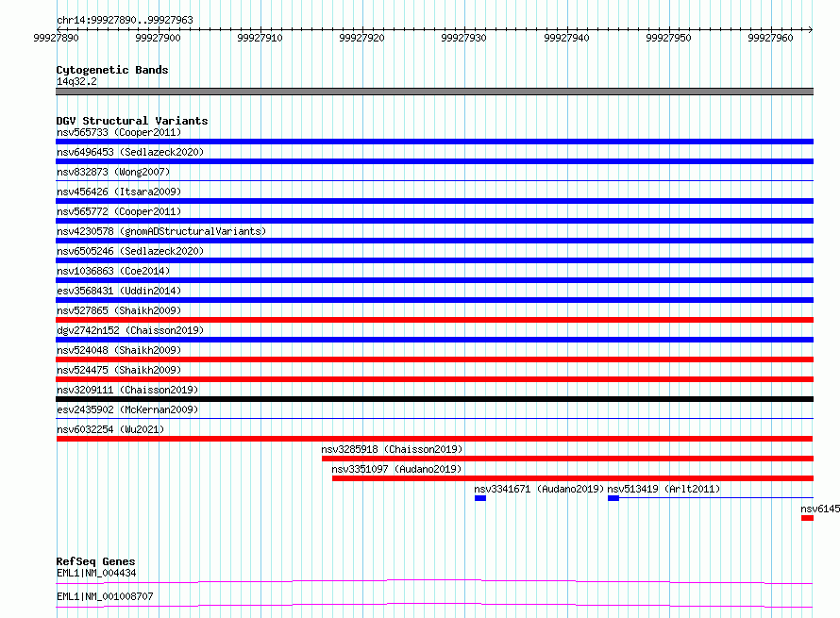Viewport: 840px width, 618px height.
Task: Click the 14q32.2 band label
Action: pyautogui.click(x=76, y=81)
